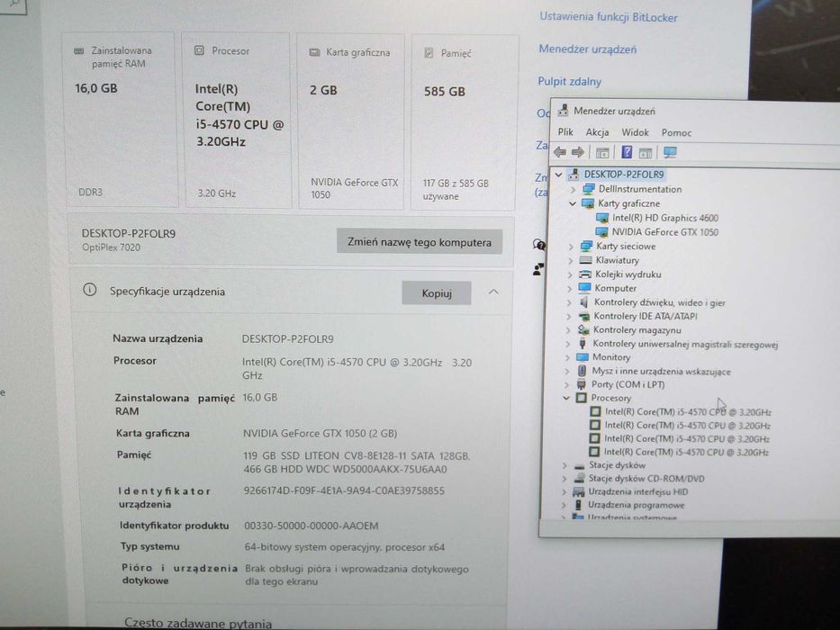
Task: Select Kontrolery uniwersalnej magistrali szeregowej item
Action: 685,344
